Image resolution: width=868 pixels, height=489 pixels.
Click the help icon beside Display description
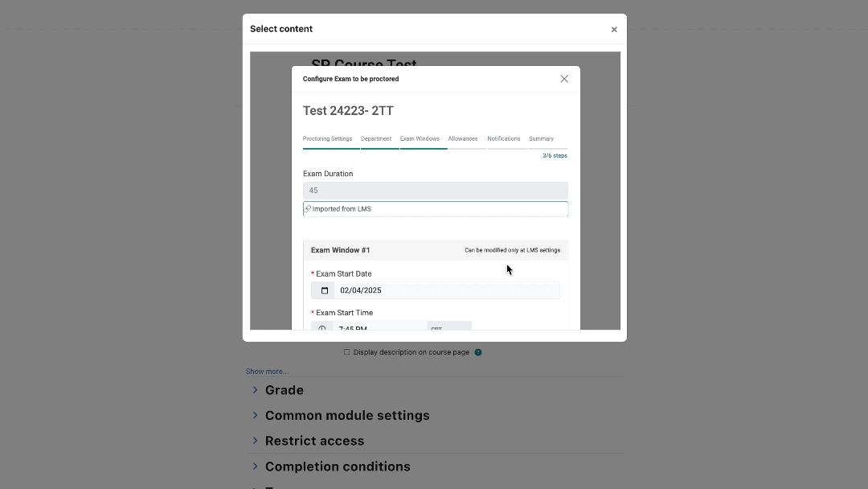click(478, 352)
